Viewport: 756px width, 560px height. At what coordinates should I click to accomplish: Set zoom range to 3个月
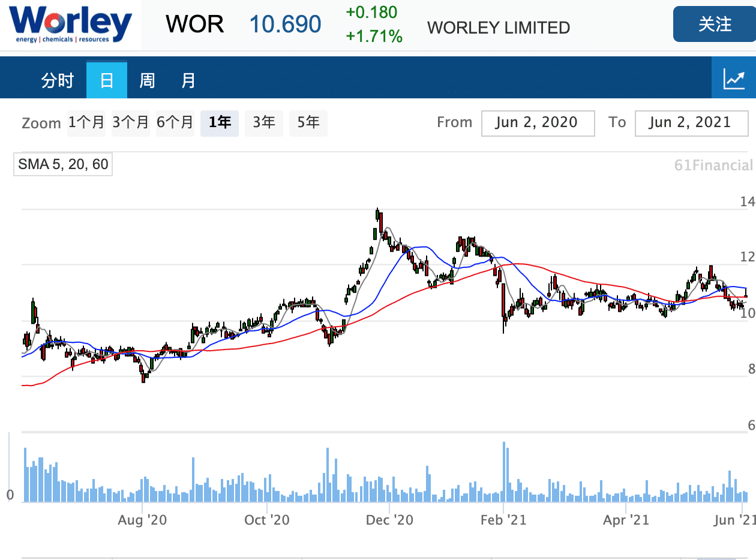pyautogui.click(x=131, y=123)
